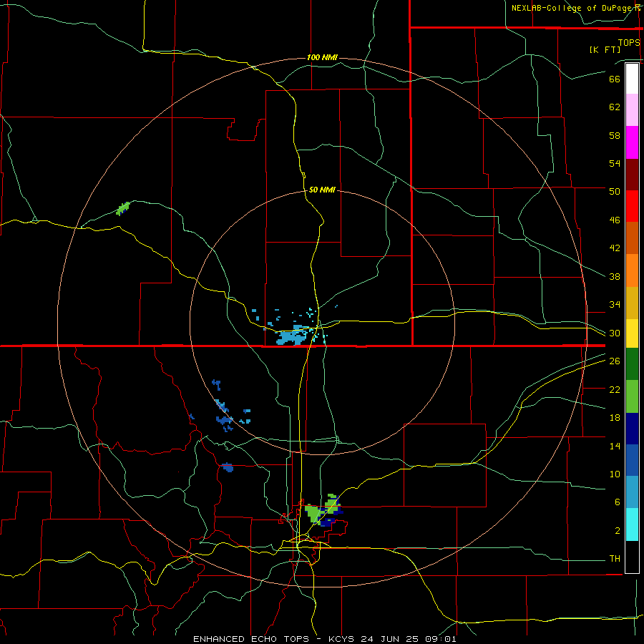Screen dimensions: 644x644
Task: Click the cyan swatch in the legend
Action: click(x=632, y=525)
